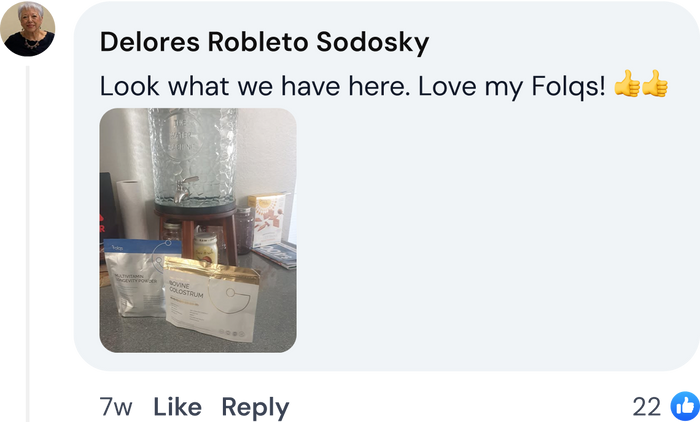The width and height of the screenshot is (700, 422).
Task: Reply to Delores's comment
Action: pyautogui.click(x=255, y=408)
